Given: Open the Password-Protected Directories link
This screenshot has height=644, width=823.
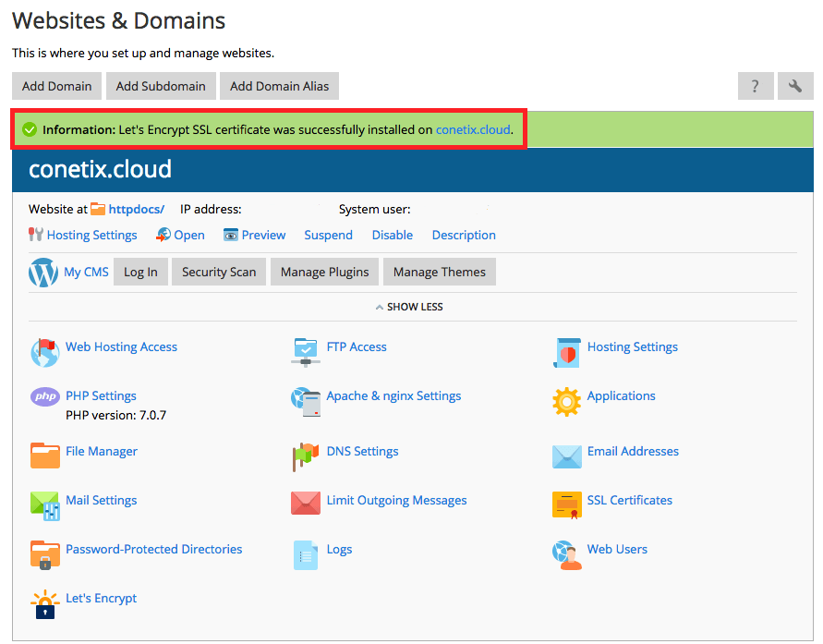Looking at the screenshot, I should tap(153, 549).
